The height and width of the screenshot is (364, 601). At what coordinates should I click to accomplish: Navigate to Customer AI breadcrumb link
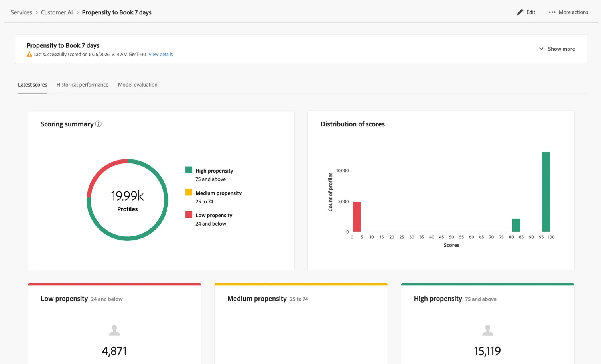click(x=57, y=12)
